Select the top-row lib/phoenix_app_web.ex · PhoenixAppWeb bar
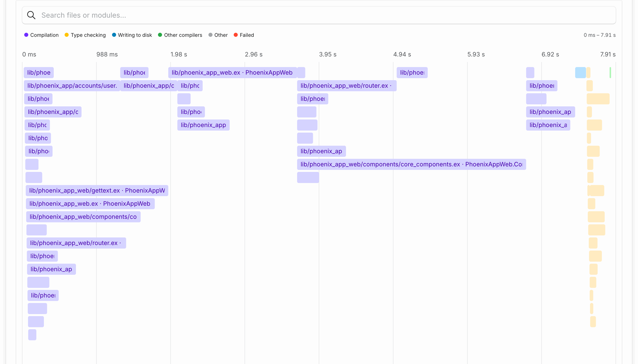Viewport: 638px width, 364px height. point(232,73)
